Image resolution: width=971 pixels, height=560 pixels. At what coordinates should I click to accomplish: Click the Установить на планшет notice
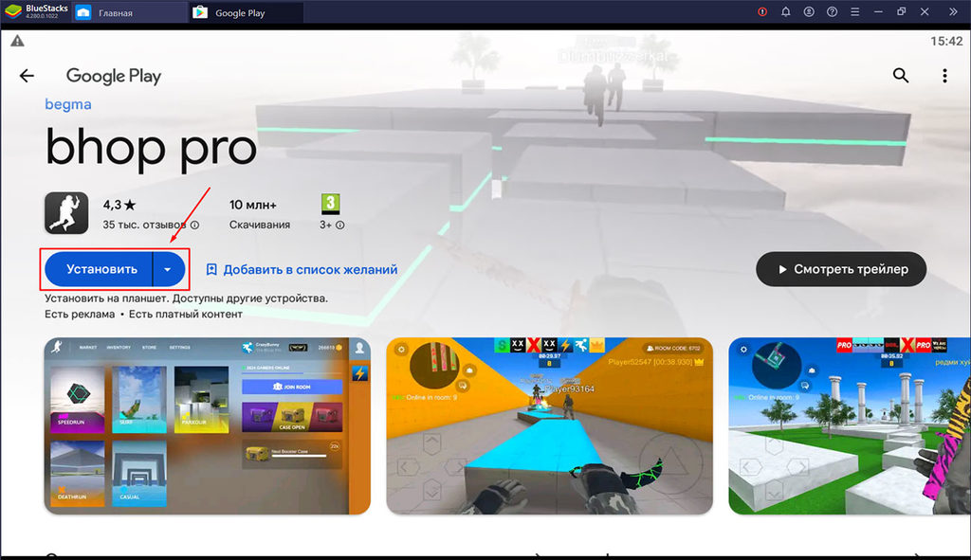tap(187, 298)
